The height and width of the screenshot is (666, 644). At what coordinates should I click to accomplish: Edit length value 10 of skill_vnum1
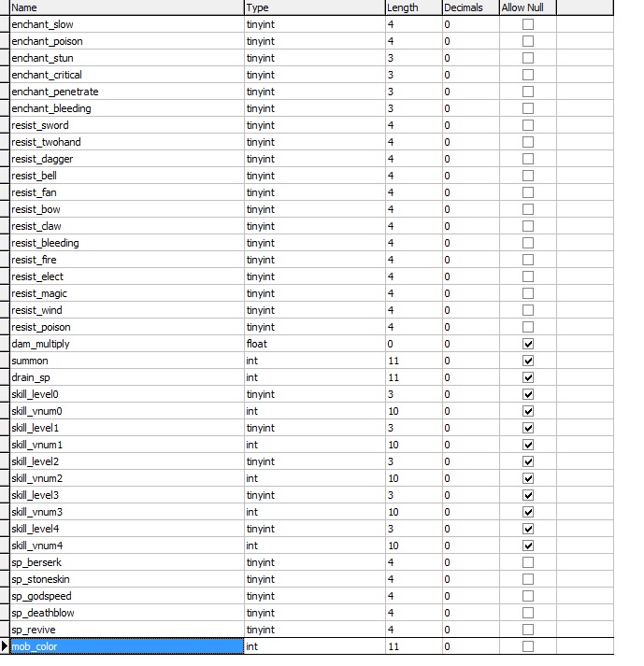(x=414, y=445)
